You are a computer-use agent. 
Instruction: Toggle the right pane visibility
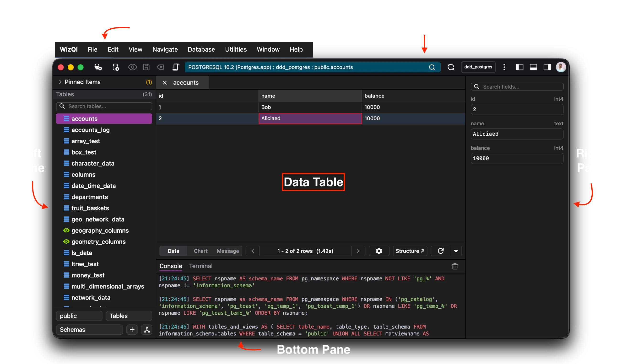[x=547, y=67]
